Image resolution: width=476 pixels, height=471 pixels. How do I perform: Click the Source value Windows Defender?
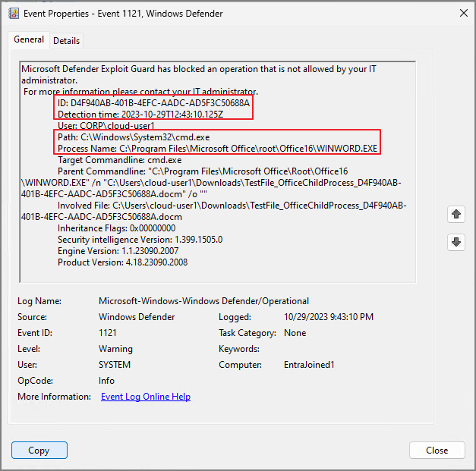pos(137,317)
